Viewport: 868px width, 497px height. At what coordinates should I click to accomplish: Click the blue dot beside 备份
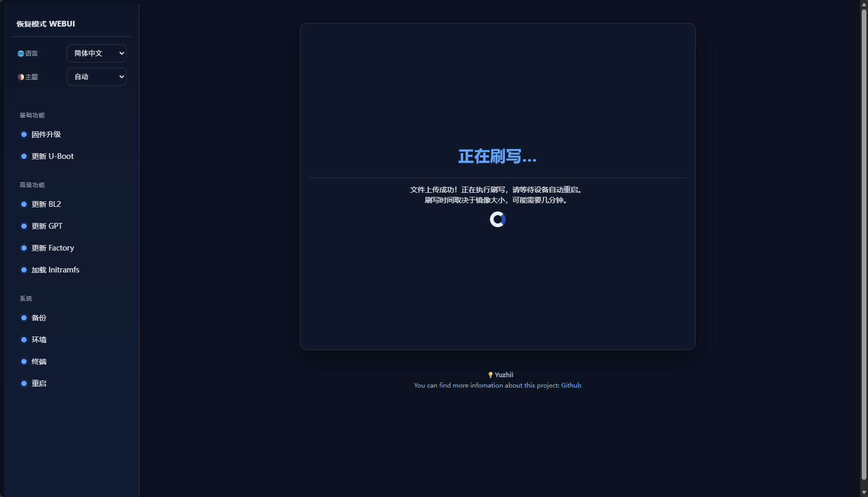tap(24, 318)
